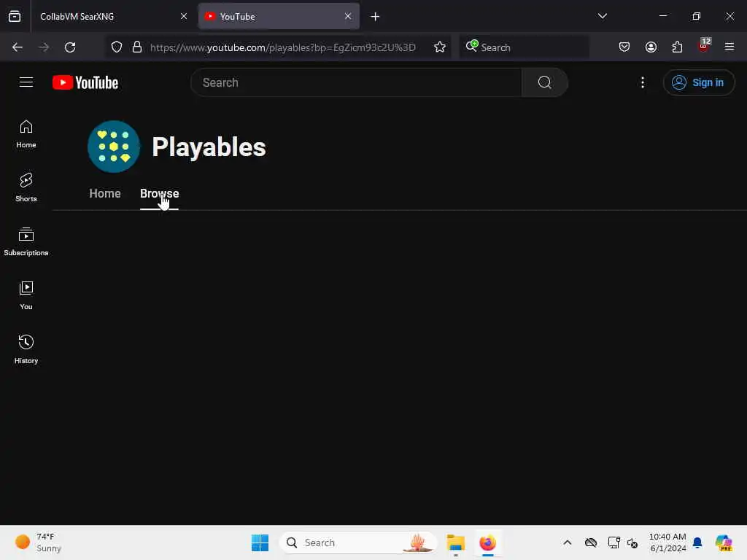
Task: Open a new browser tab
Action: point(376,17)
